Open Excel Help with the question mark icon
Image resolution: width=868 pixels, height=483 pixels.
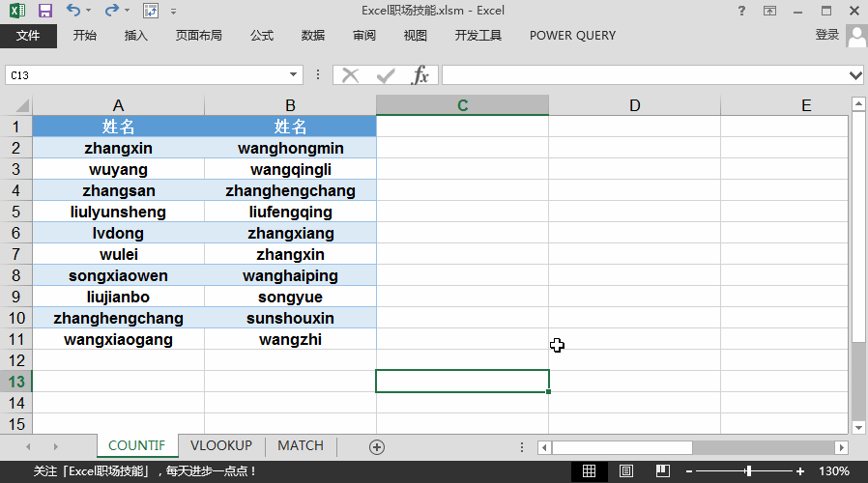coord(741,11)
